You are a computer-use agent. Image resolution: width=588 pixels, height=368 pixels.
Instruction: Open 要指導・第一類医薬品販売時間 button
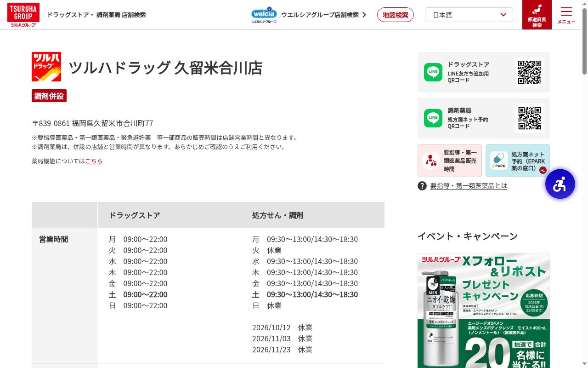pos(450,161)
